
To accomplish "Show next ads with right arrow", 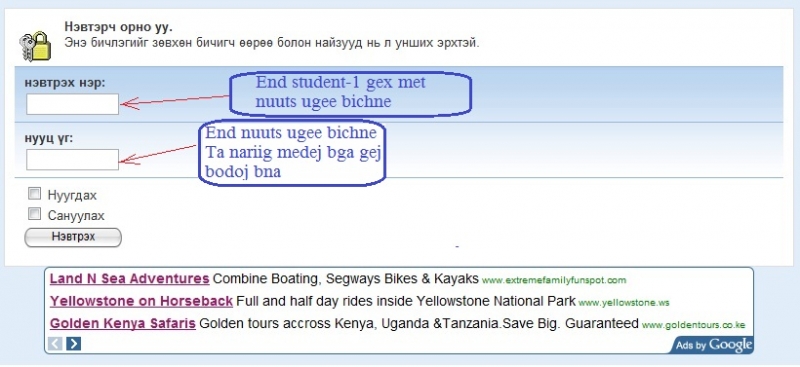I will click(73, 344).
